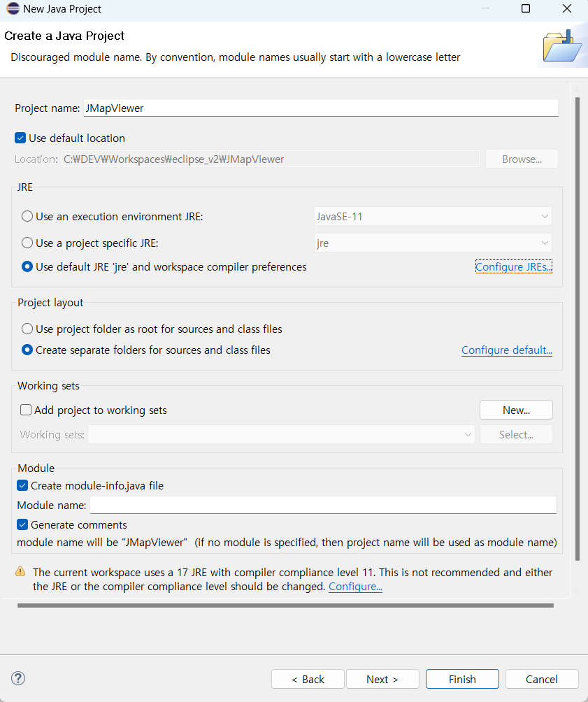
Task: Open the project specific jre dropdown
Action: pos(433,243)
